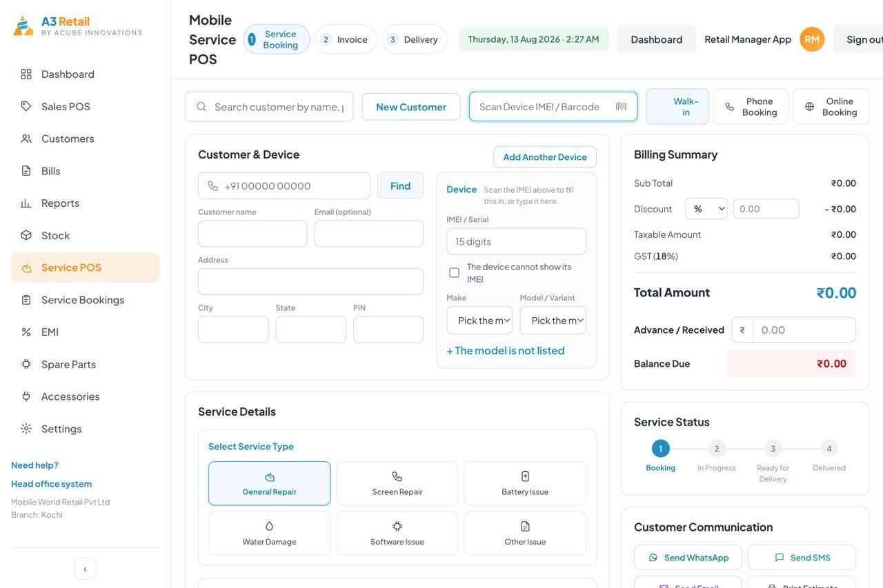Switch to Invoice step tab

[x=346, y=39]
